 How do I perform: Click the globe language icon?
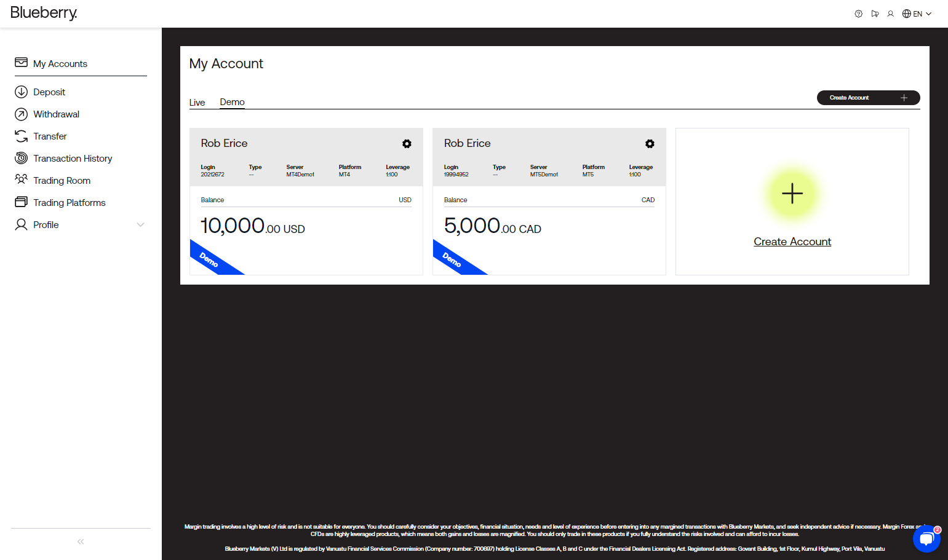tap(907, 14)
